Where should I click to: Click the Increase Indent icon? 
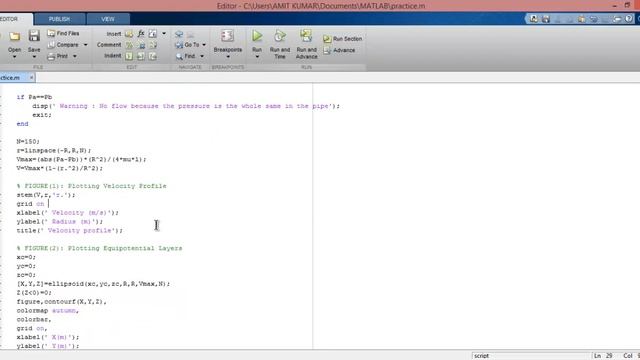pos(141,56)
